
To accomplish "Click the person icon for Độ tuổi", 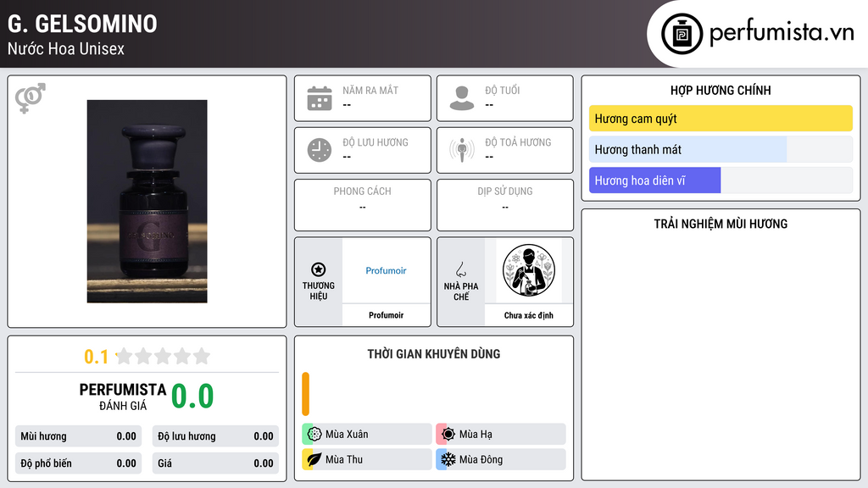I will (462, 98).
